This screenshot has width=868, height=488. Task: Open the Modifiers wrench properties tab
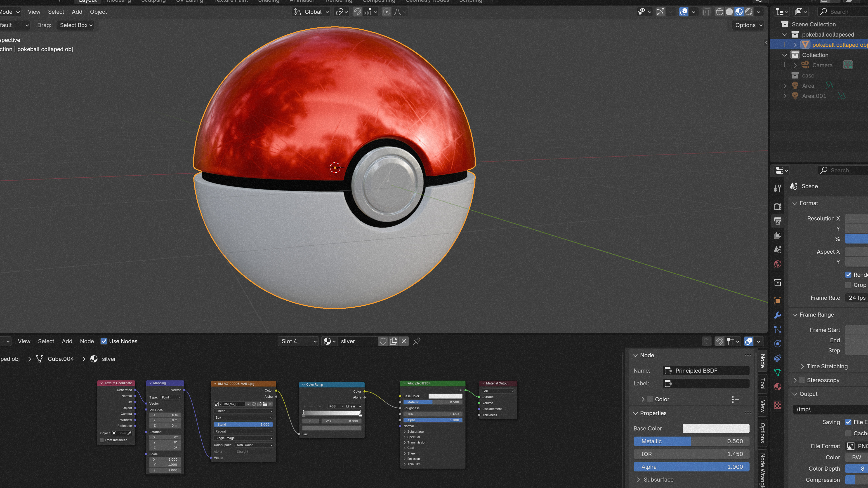[778, 315]
